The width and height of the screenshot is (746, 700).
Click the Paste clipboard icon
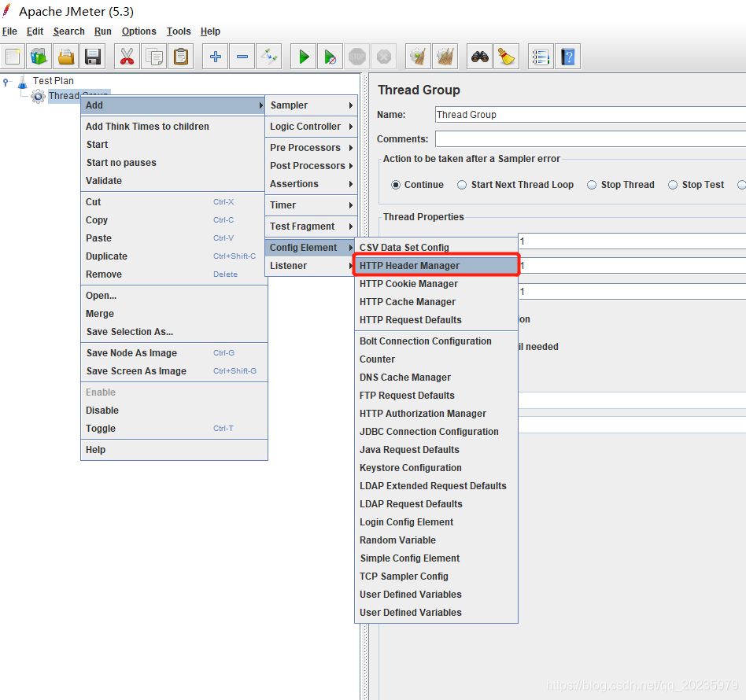pos(181,57)
